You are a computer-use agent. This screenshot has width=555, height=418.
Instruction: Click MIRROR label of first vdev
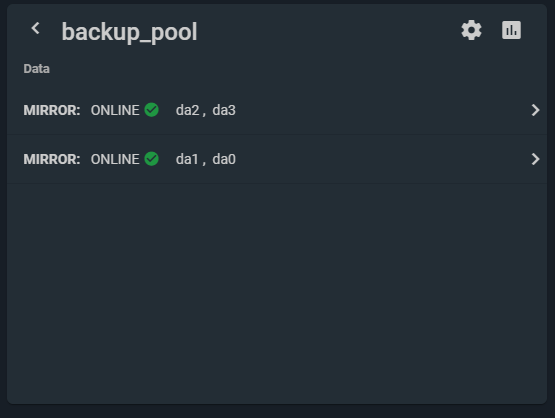click(x=52, y=110)
